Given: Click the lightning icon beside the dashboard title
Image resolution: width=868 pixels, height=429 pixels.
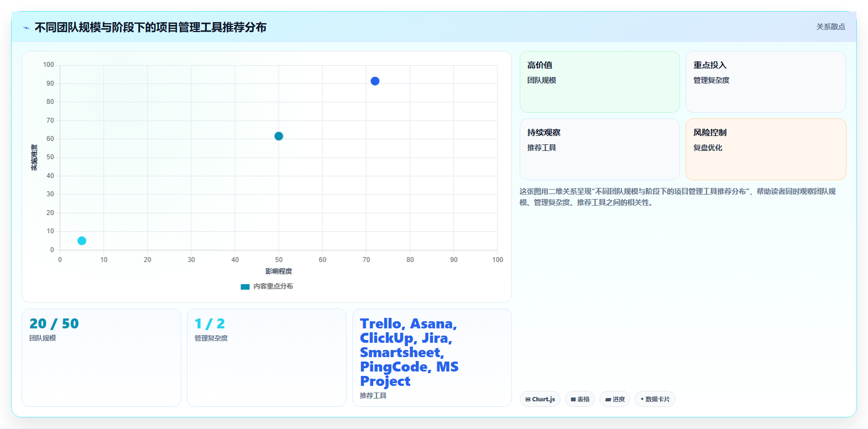Looking at the screenshot, I should tap(26, 28).
